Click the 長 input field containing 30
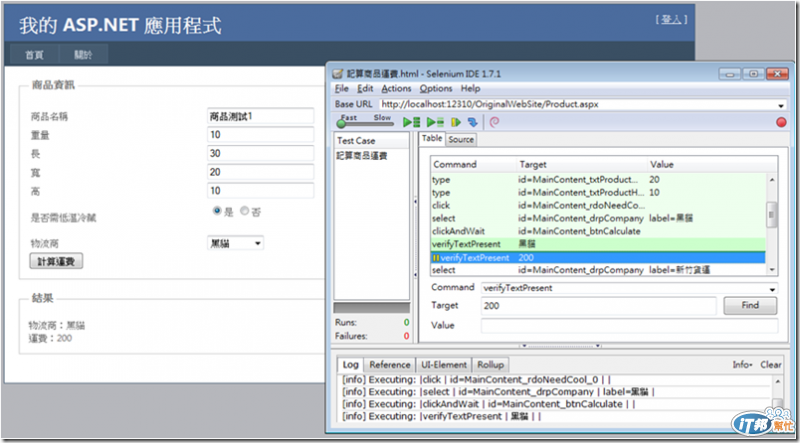The height and width of the screenshot is (443, 800). [x=261, y=153]
